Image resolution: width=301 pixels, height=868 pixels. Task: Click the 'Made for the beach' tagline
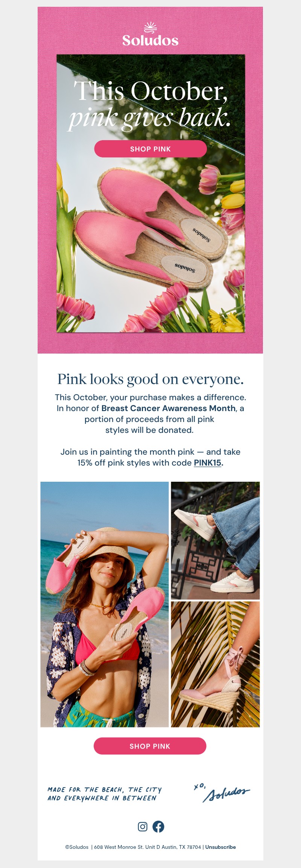pyautogui.click(x=105, y=794)
